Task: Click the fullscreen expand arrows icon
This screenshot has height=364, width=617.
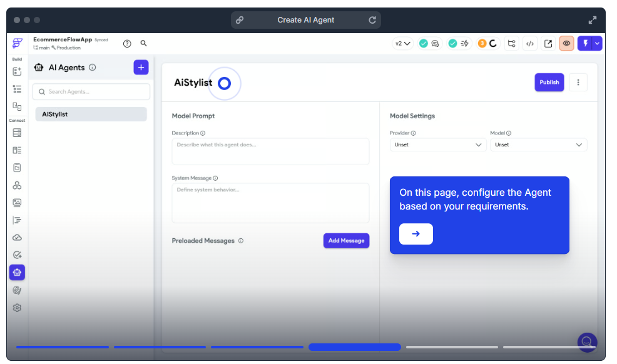Action: [x=592, y=20]
